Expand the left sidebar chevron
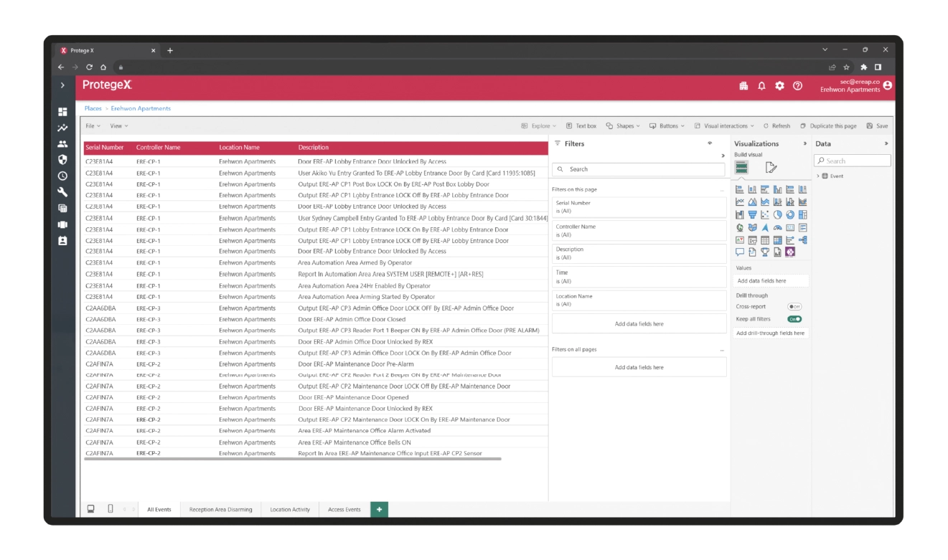This screenshot has height=560, width=948. tap(62, 85)
